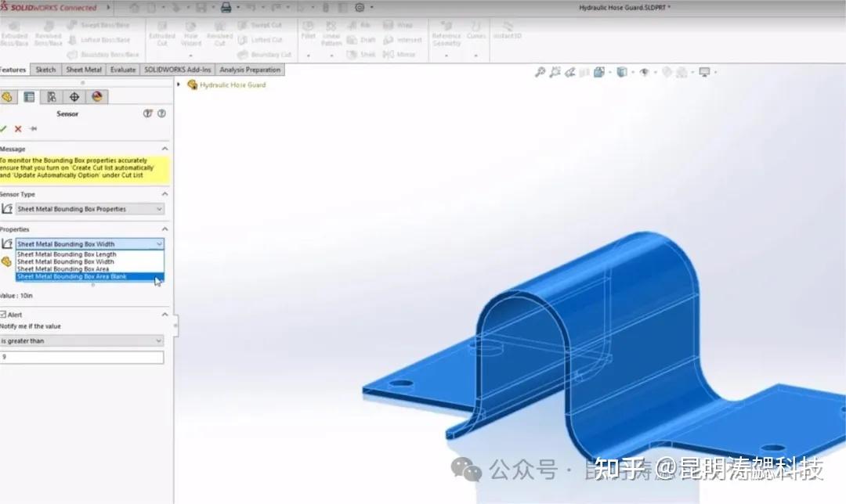
Task: Click the alert threshold value field
Action: coord(81,358)
